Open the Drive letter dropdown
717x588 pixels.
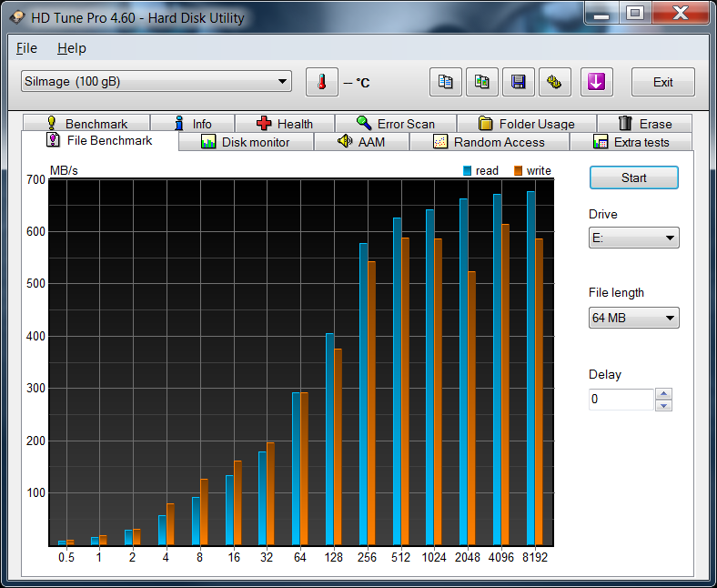coord(633,238)
